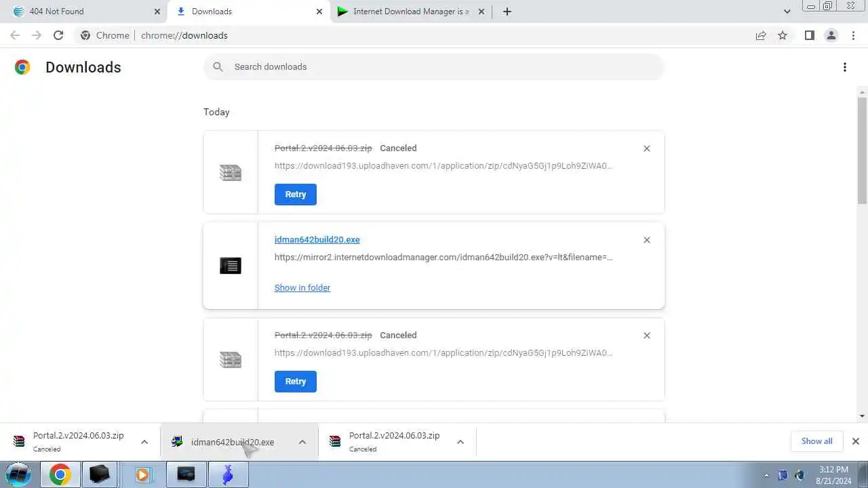This screenshot has width=868, height=488.
Task: Click the Search downloads field
Action: 434,66
